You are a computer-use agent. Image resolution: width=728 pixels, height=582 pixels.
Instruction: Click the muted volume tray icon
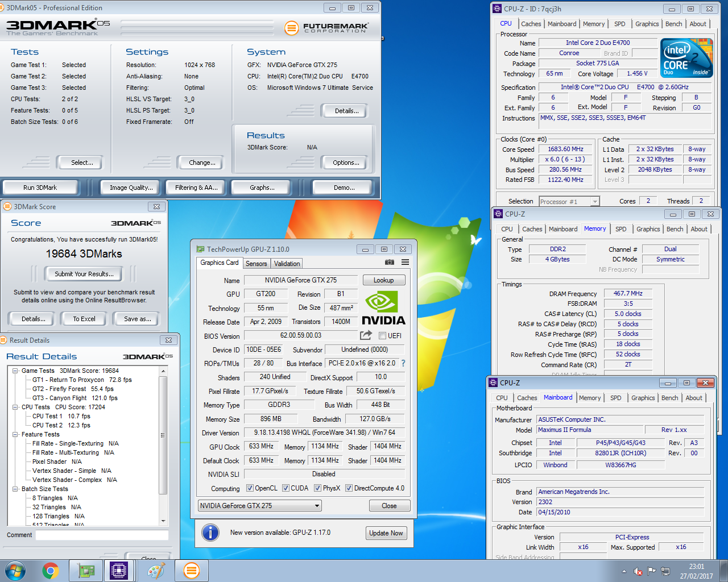click(638, 571)
